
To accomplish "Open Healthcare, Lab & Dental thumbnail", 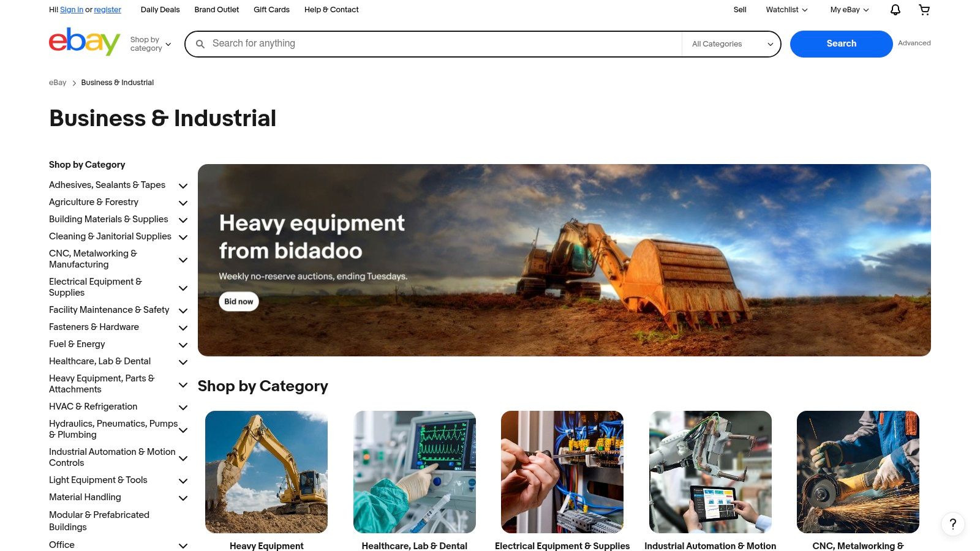I will pyautogui.click(x=415, y=472).
